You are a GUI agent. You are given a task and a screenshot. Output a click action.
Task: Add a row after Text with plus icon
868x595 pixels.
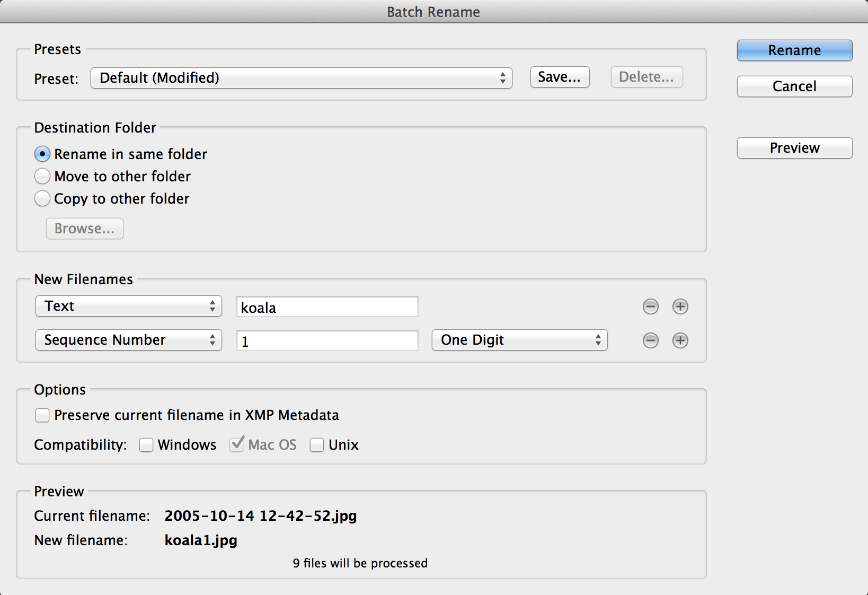click(680, 307)
